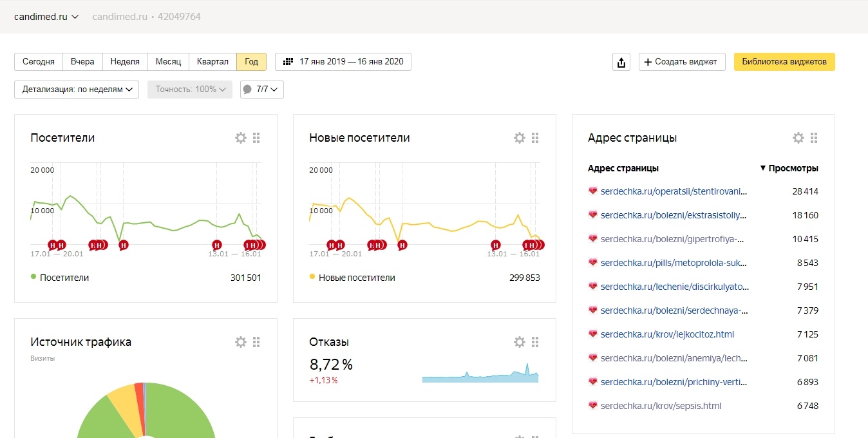The image size is (868, 438).
Task: Click drag handle of Отказы widget
Action: 535,342
